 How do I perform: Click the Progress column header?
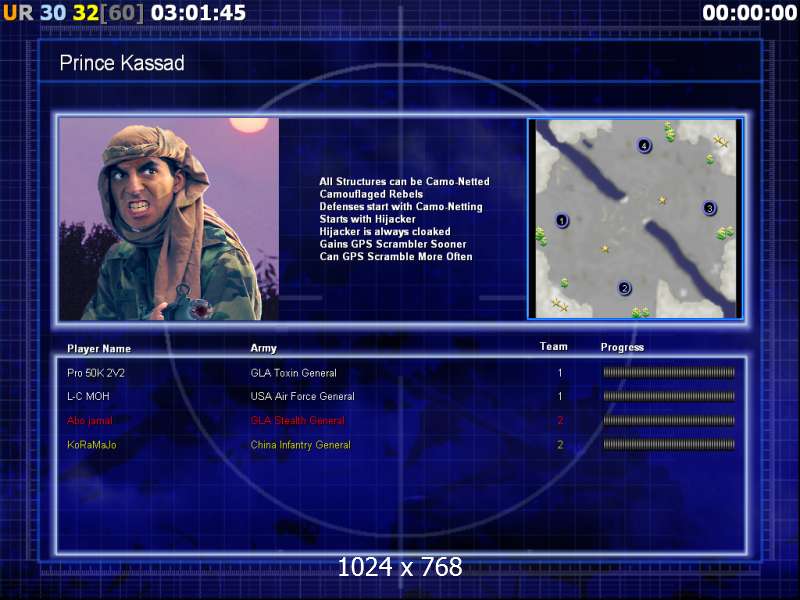(x=622, y=347)
